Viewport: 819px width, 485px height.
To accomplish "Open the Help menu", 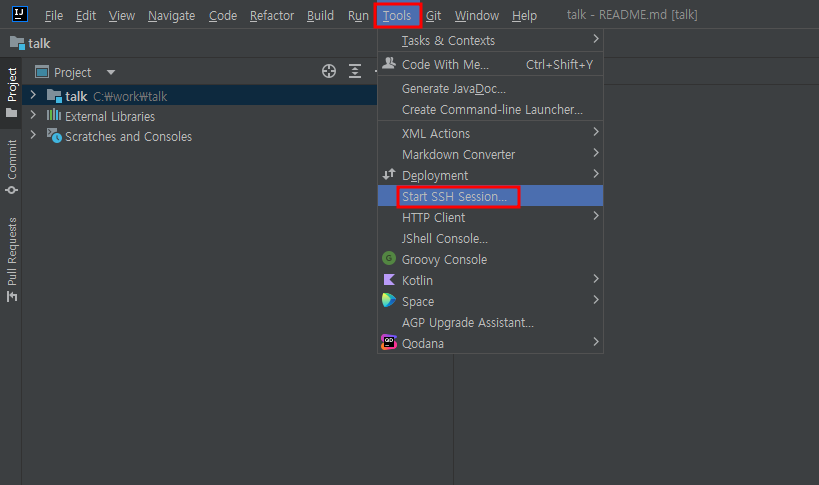I will tap(524, 16).
